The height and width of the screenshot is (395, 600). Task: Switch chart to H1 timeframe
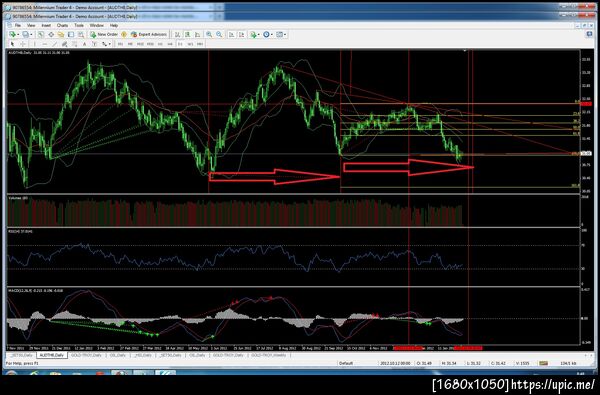pos(160,44)
